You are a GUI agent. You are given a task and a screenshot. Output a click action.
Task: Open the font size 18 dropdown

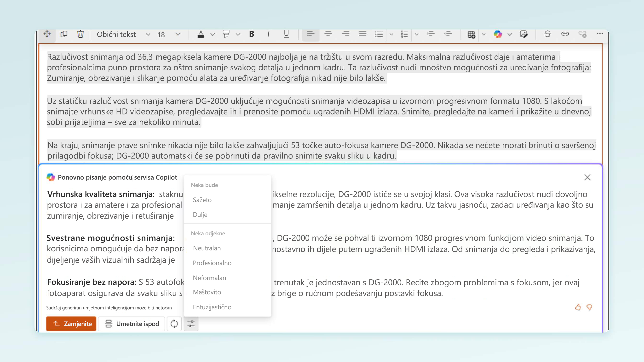click(x=169, y=34)
